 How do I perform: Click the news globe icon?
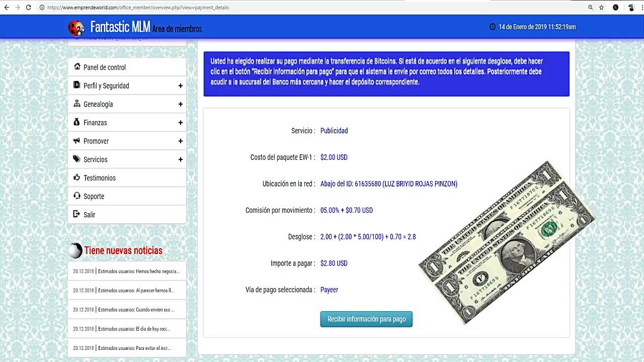coord(75,250)
